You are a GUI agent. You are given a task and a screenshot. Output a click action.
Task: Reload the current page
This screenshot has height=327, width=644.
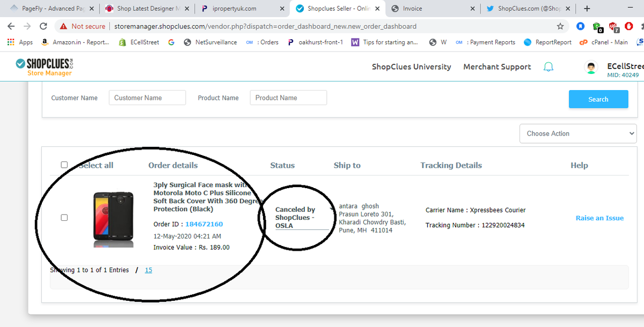43,26
